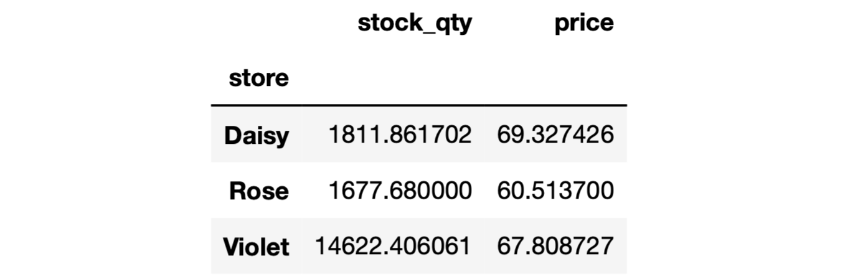Select the Violet row label
Image resolution: width=868 pixels, height=279 pixels.
256,247
